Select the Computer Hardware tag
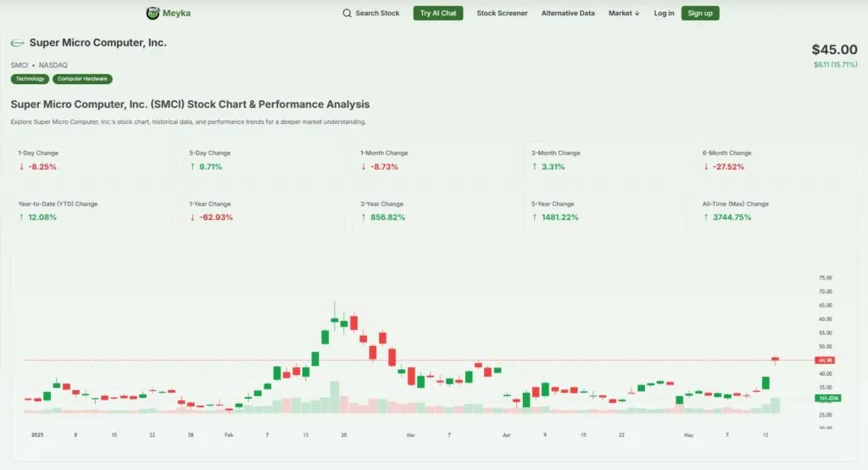This screenshot has width=868, height=470. [x=82, y=79]
